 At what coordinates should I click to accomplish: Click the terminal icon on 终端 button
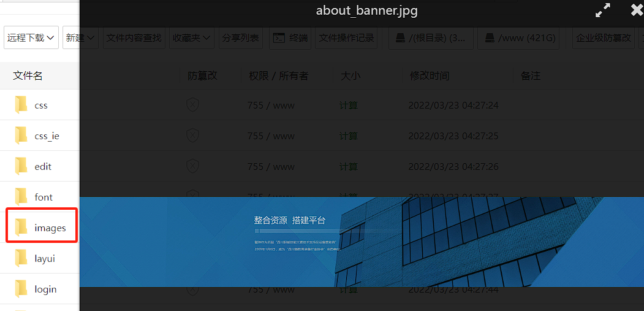[279, 38]
